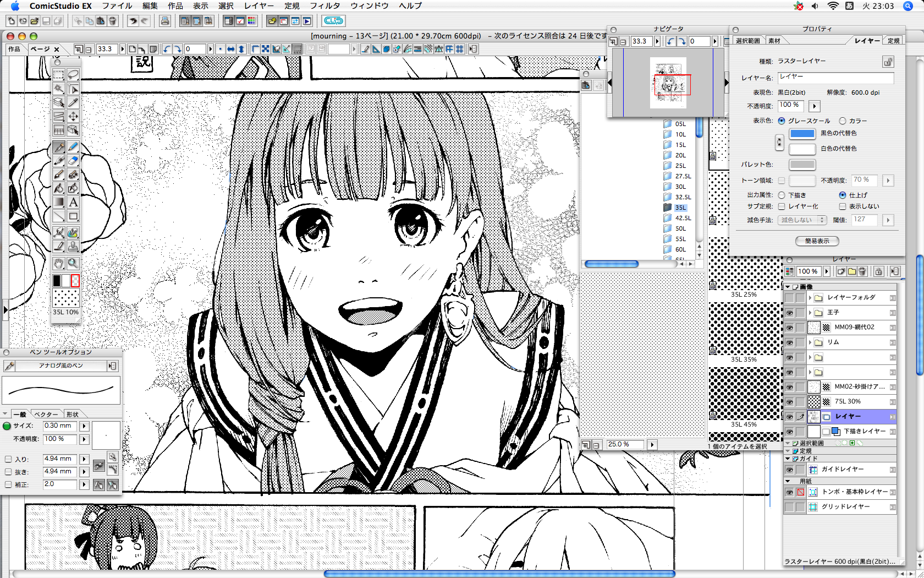Toggle the 入り checkbox in pen options

pyautogui.click(x=8, y=459)
